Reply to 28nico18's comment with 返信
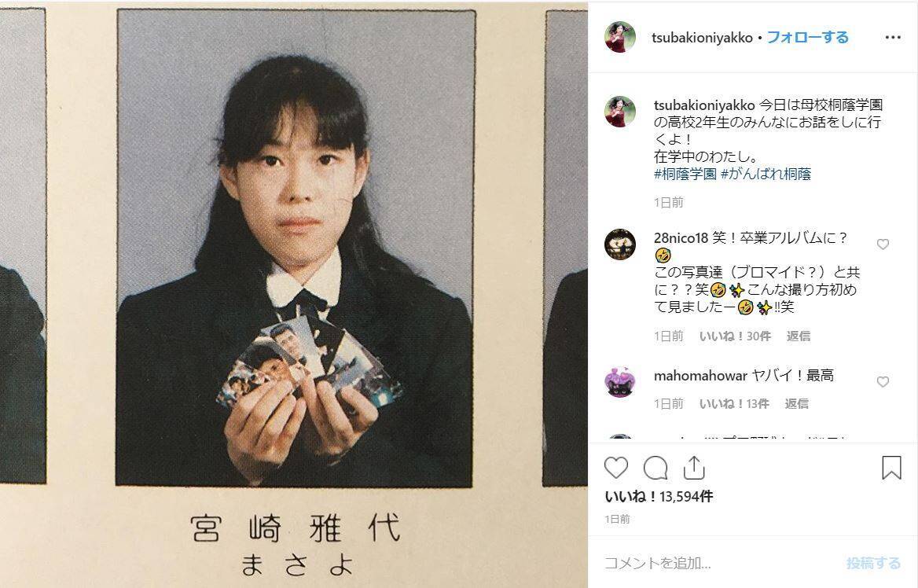 click(799, 336)
